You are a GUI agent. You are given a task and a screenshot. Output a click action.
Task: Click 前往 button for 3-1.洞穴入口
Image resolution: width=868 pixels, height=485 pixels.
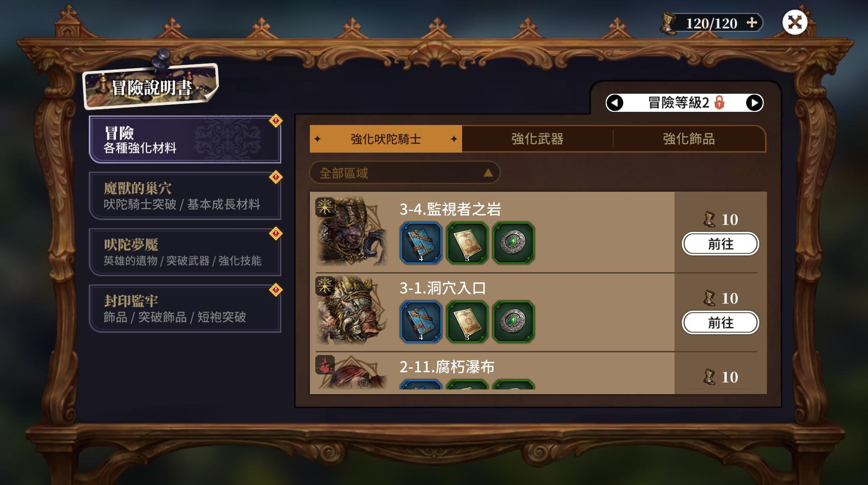pyautogui.click(x=720, y=323)
